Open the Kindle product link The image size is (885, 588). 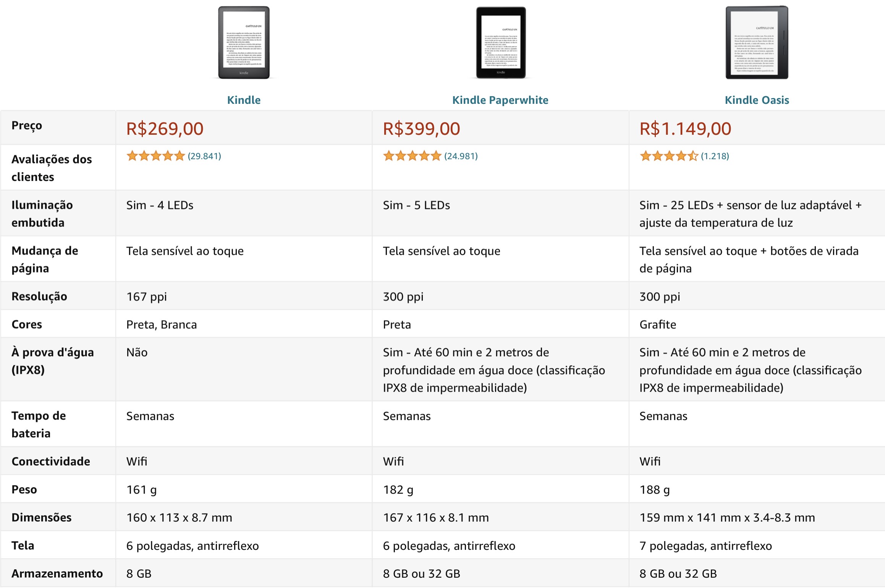click(x=244, y=100)
